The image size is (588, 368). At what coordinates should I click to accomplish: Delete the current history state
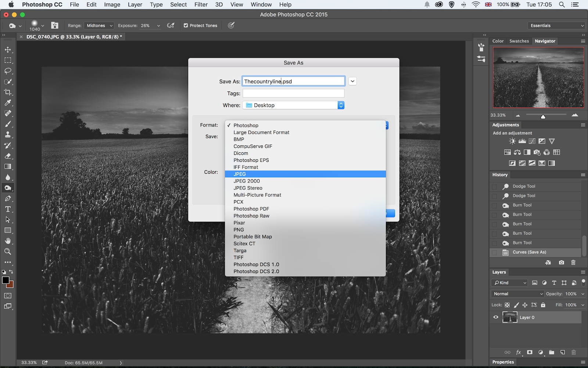(x=573, y=262)
